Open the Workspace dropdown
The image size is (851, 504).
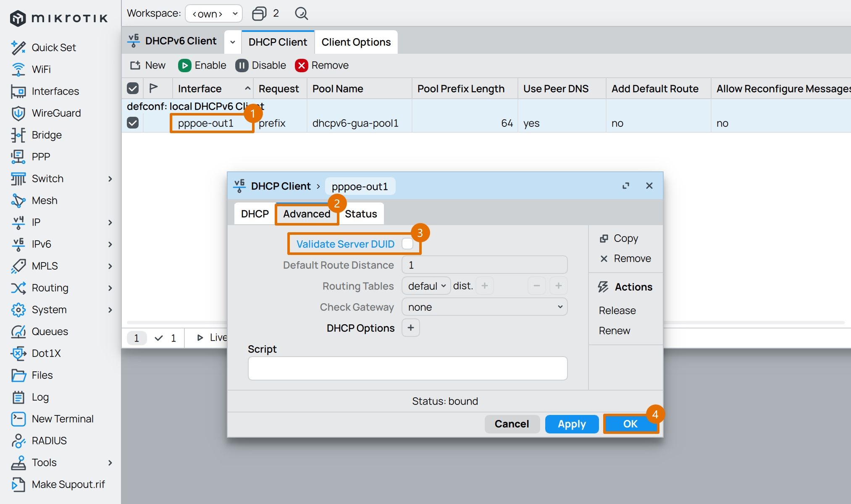tap(214, 13)
